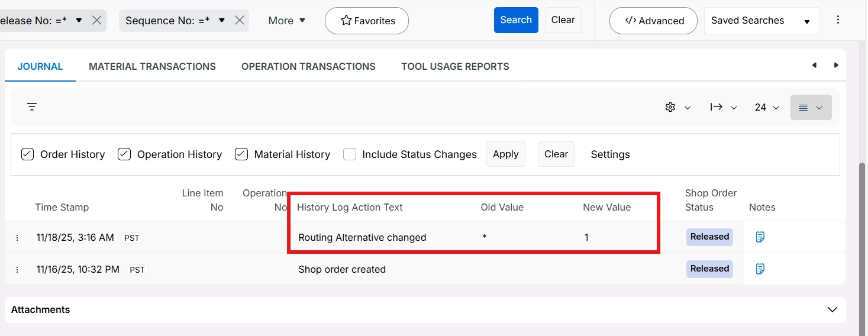This screenshot has width=868, height=336.
Task: Click the blue Search button
Action: pyautogui.click(x=516, y=20)
